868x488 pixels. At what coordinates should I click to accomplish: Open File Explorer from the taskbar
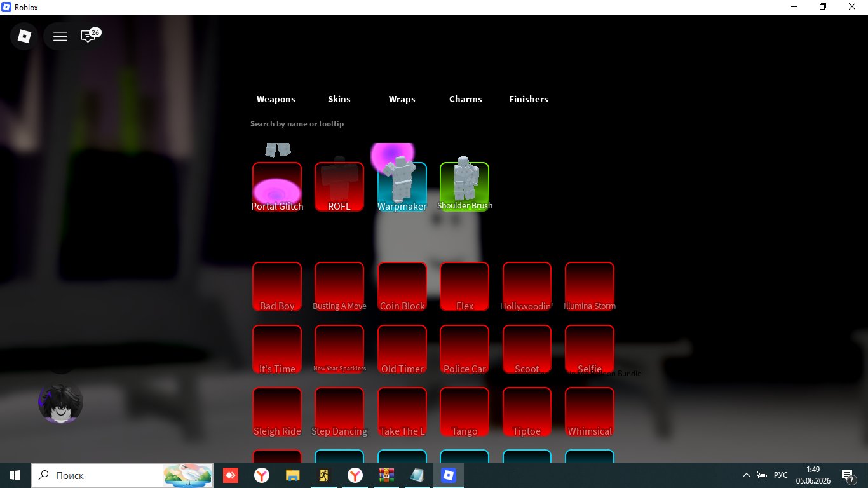point(292,475)
